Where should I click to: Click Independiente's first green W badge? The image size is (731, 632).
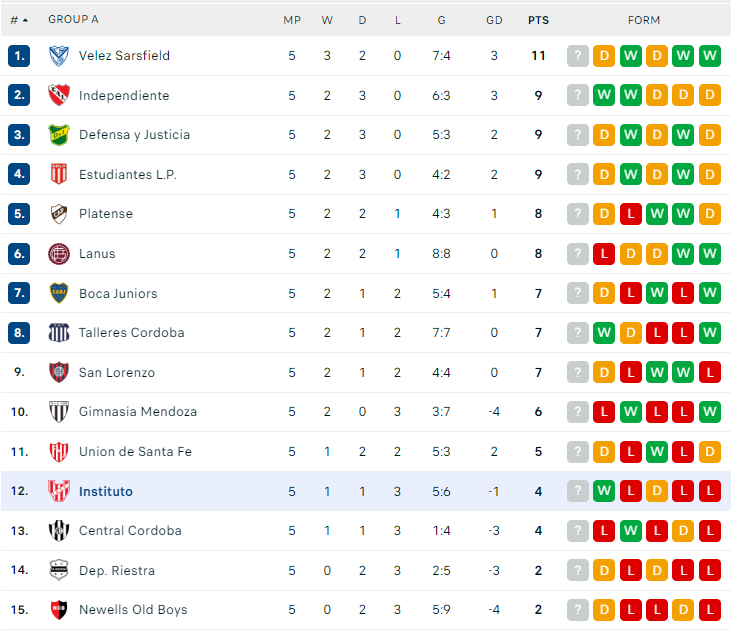[604, 96]
